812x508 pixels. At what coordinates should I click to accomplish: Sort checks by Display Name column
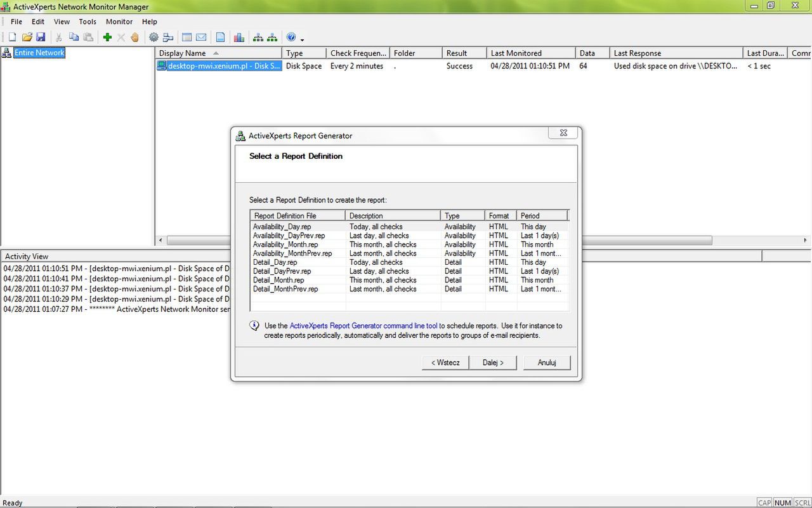219,53
